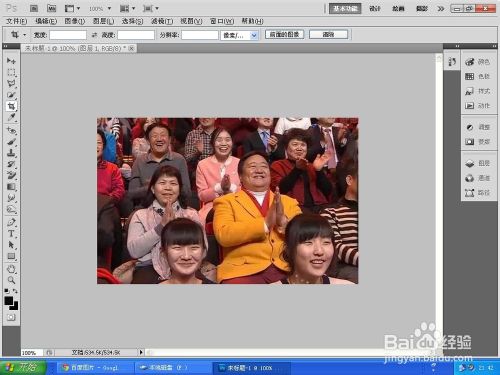This screenshot has height=375, width=500.
Task: Click the Clear button in options bar
Action: coord(328,34)
